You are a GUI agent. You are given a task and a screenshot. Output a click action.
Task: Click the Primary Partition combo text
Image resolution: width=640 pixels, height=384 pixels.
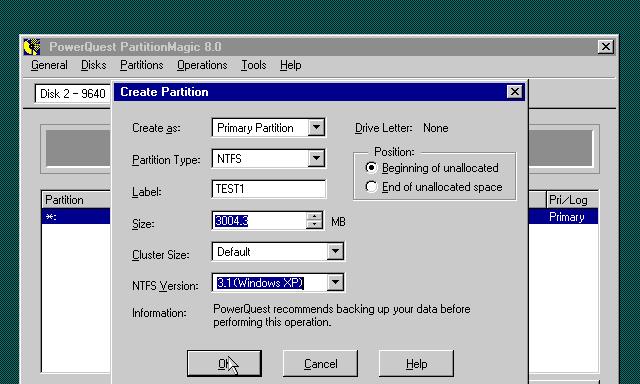pyautogui.click(x=255, y=128)
